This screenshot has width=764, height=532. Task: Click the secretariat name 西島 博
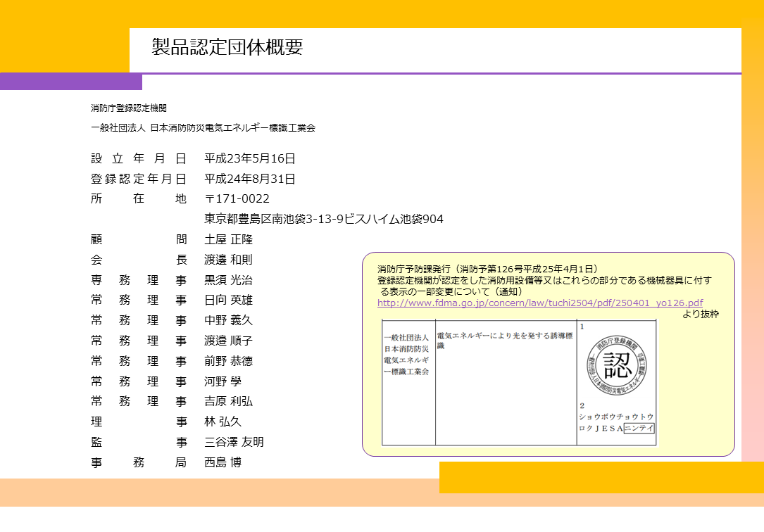223,462
